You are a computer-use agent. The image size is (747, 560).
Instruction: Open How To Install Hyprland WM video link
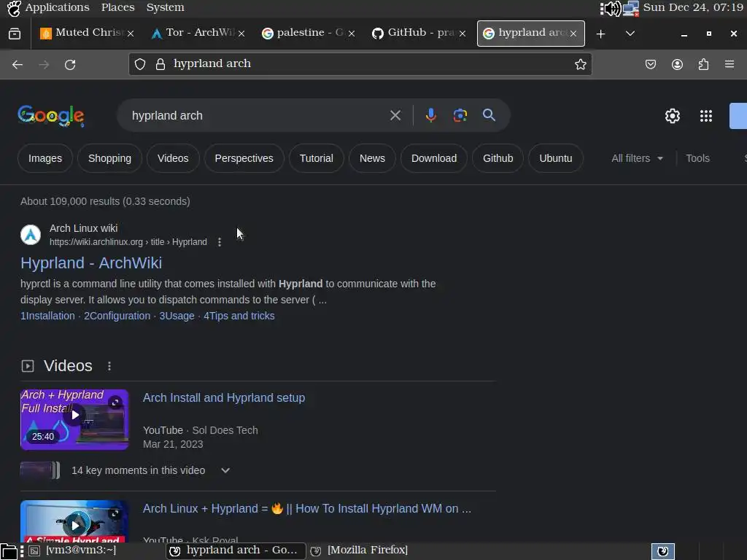(307, 508)
